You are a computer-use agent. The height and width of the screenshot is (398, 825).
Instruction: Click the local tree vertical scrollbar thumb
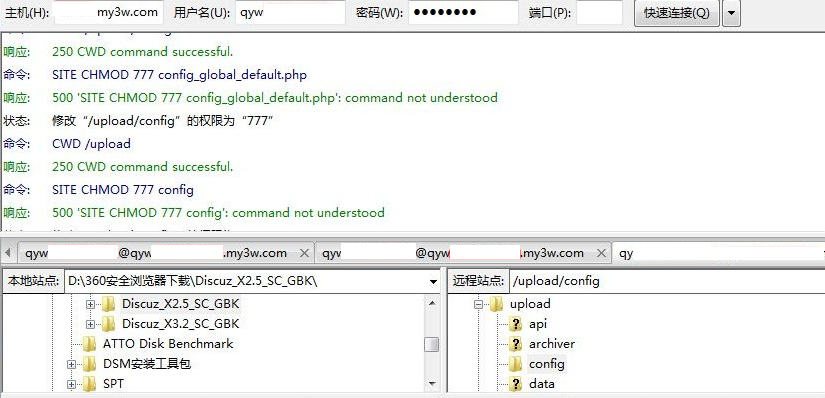coord(432,344)
